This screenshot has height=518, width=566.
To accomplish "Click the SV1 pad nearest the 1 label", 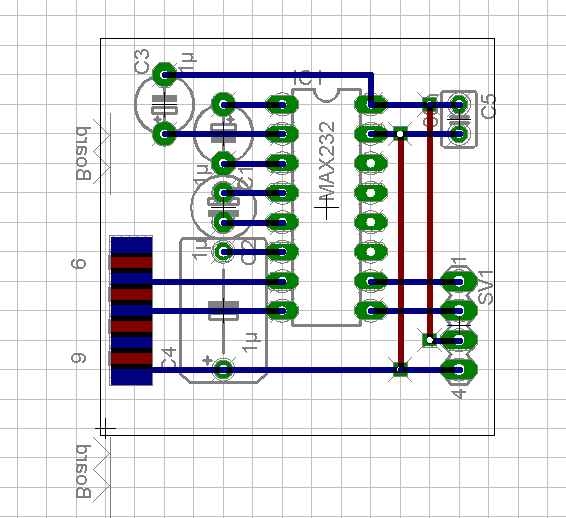I will pyautogui.click(x=459, y=282).
